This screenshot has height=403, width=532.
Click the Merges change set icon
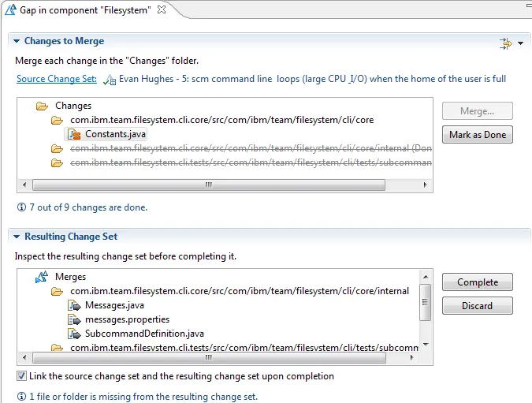(42, 277)
